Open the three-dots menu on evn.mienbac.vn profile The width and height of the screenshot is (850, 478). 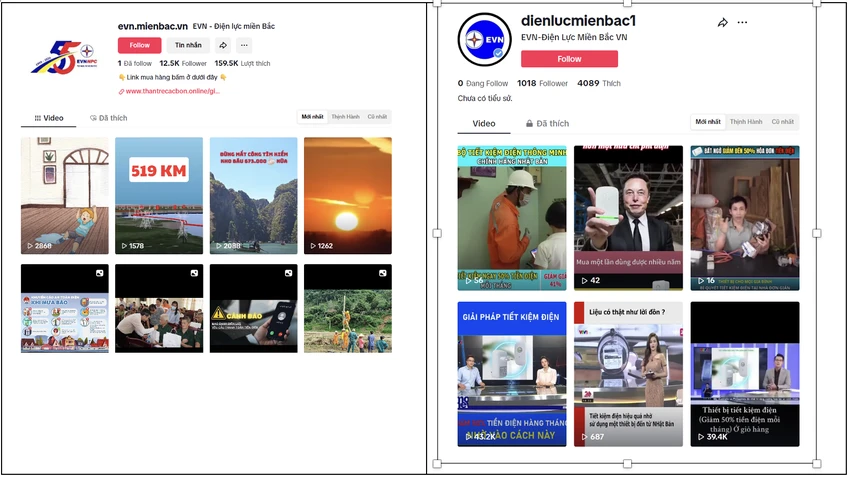244,46
